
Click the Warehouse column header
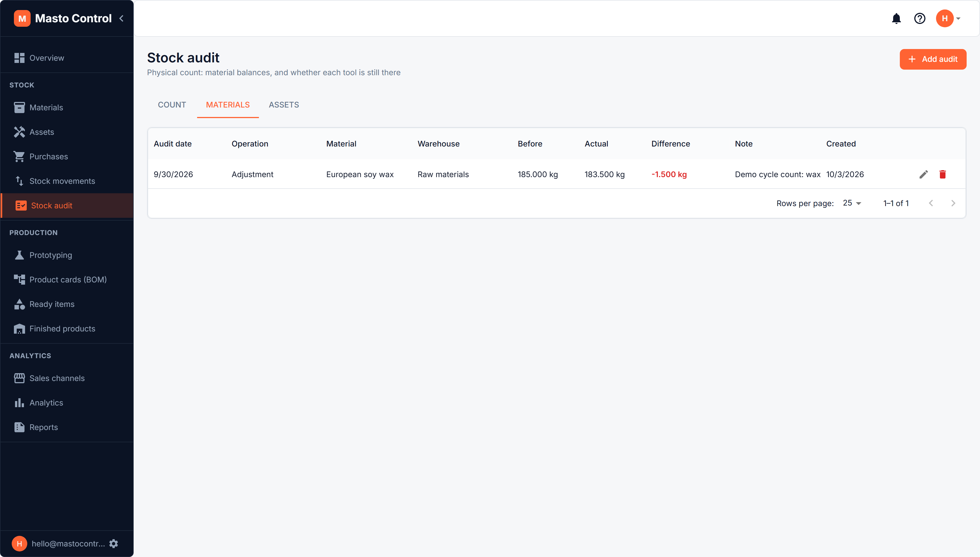point(438,144)
